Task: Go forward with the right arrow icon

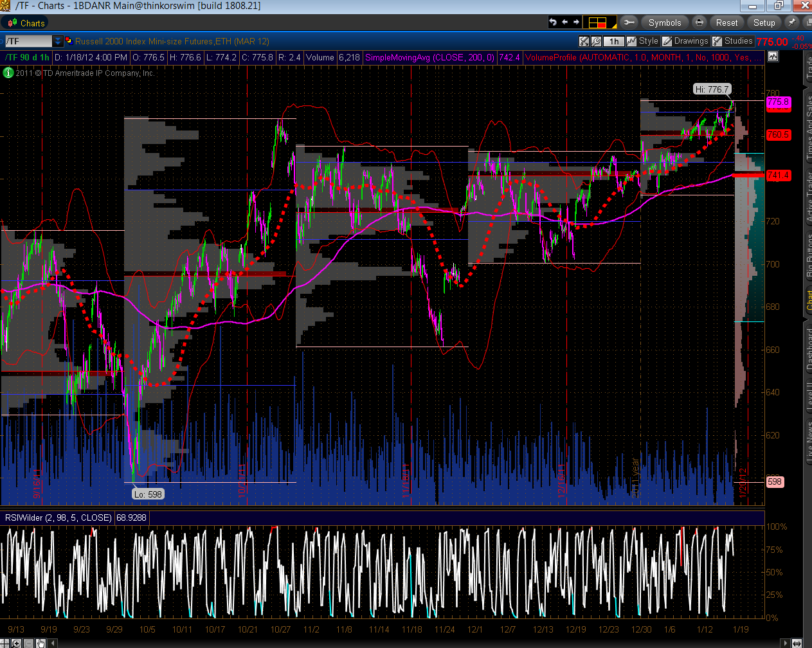Action: tap(577, 22)
